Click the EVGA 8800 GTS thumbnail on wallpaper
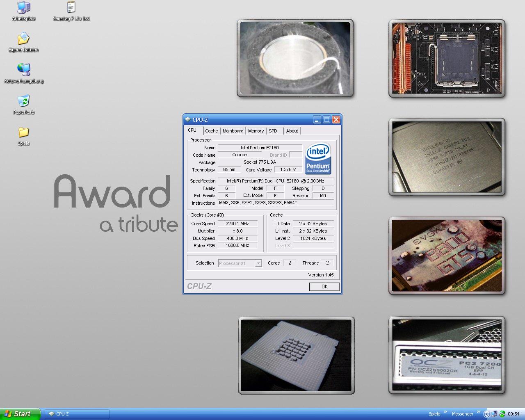Viewport: 525px width, 420px height. pyautogui.click(x=447, y=256)
